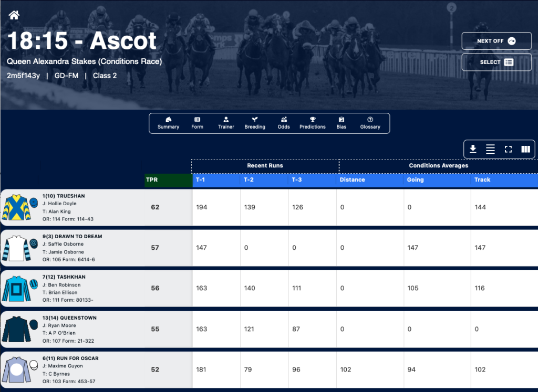
Task: Open fullscreen view icon
Action: 508,149
